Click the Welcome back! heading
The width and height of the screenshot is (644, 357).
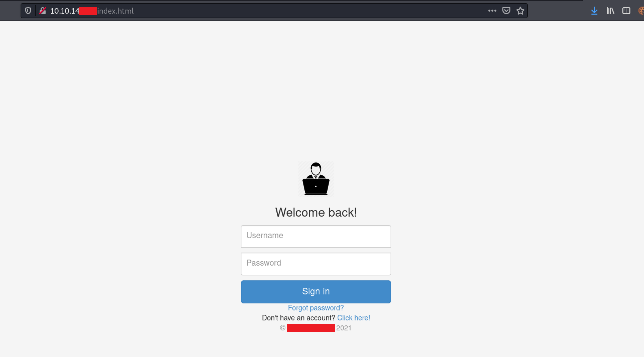pyautogui.click(x=316, y=212)
